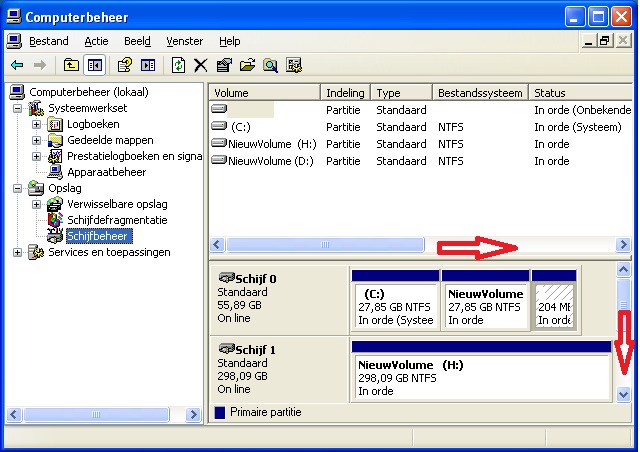The height and width of the screenshot is (452, 640).
Task: Expand the Gedeelde mappen node
Action: click(x=36, y=140)
